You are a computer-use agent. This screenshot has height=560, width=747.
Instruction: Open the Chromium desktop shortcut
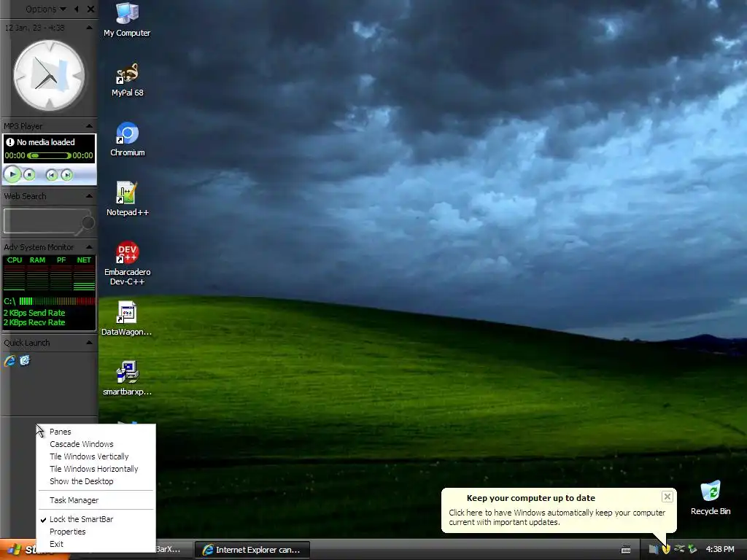(x=127, y=139)
